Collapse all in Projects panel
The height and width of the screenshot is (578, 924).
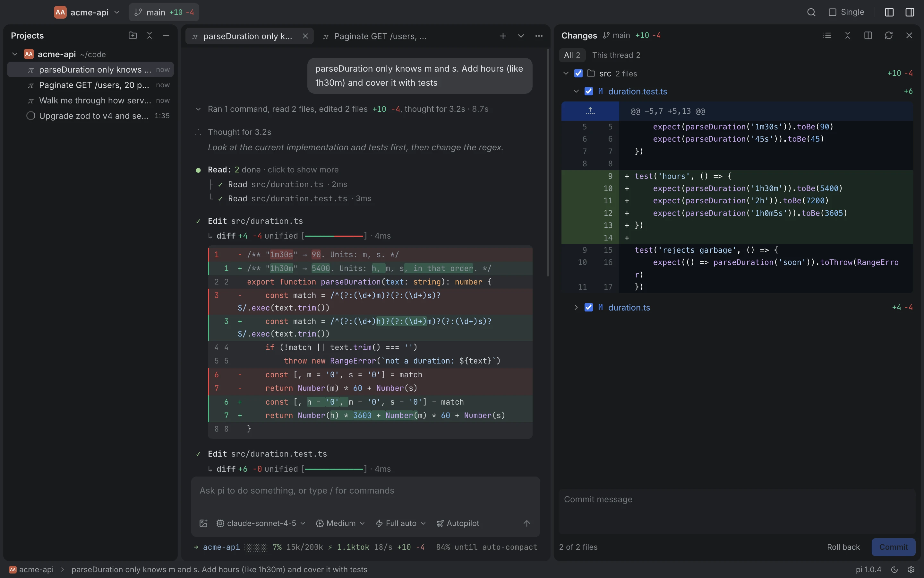click(x=149, y=35)
